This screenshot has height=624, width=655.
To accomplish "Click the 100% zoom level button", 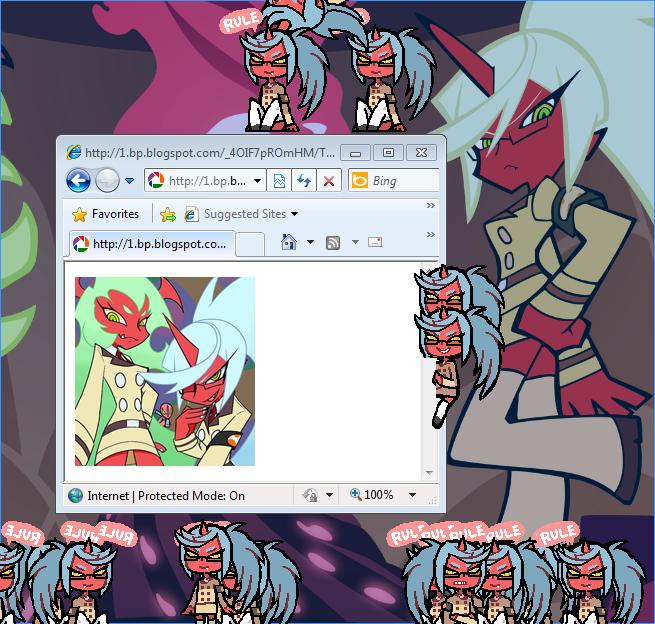I will [x=372, y=495].
